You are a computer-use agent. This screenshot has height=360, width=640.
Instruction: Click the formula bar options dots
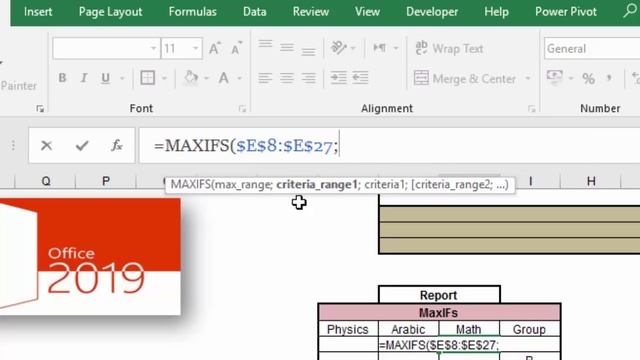point(13,145)
